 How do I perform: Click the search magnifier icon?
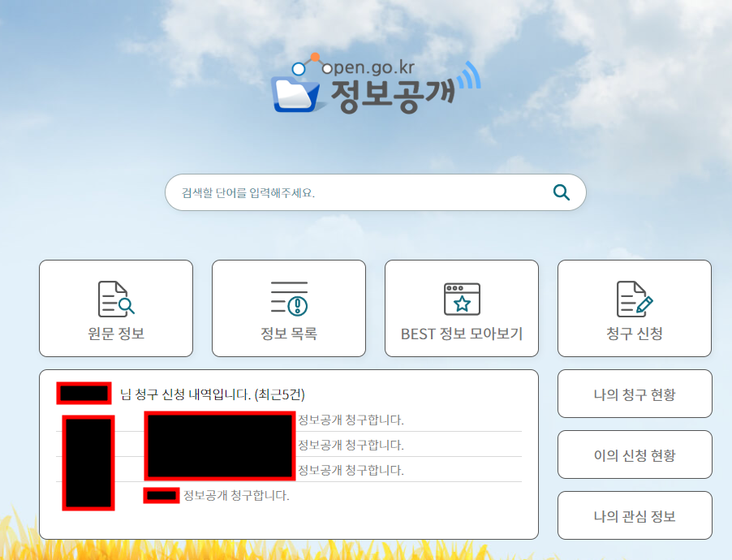(x=561, y=192)
